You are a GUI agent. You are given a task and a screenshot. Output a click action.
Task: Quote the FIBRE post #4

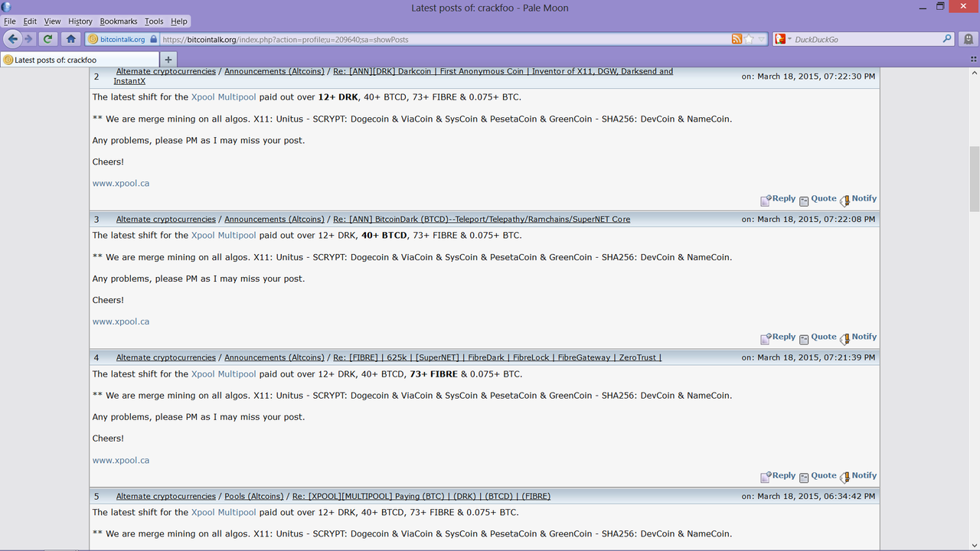tap(818, 476)
